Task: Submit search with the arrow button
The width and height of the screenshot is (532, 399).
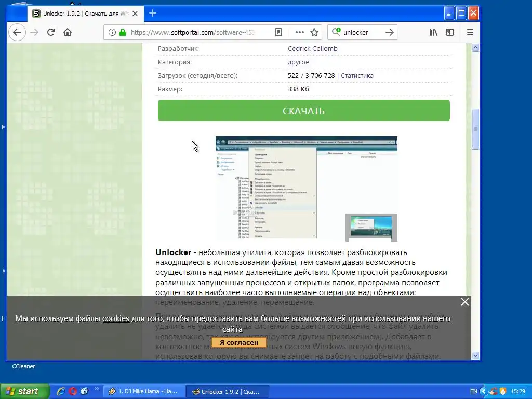Action: point(390,32)
